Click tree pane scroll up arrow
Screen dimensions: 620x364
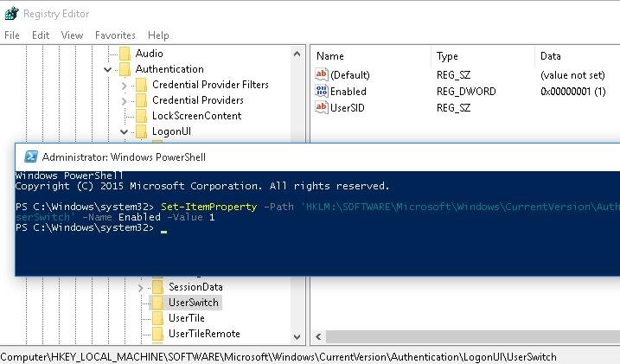pos(297,54)
